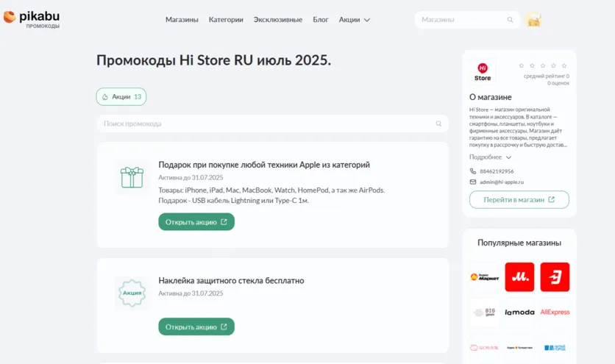The image size is (615, 364).
Task: Open the lamoda store tile
Action: pos(519,313)
